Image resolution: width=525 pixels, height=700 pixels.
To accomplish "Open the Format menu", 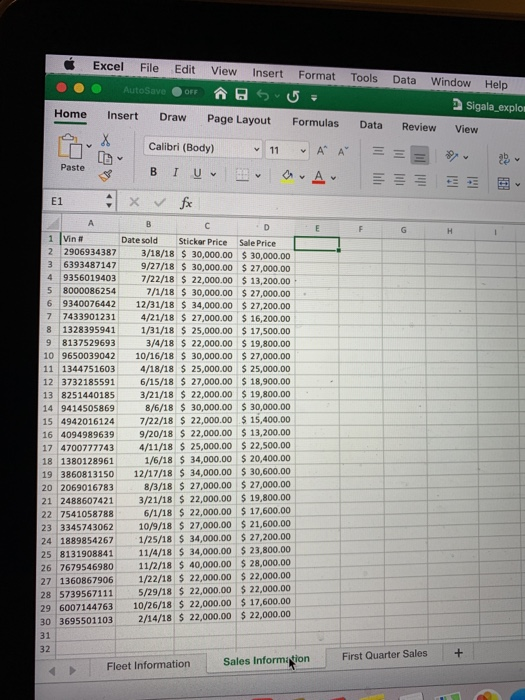I will tap(317, 75).
